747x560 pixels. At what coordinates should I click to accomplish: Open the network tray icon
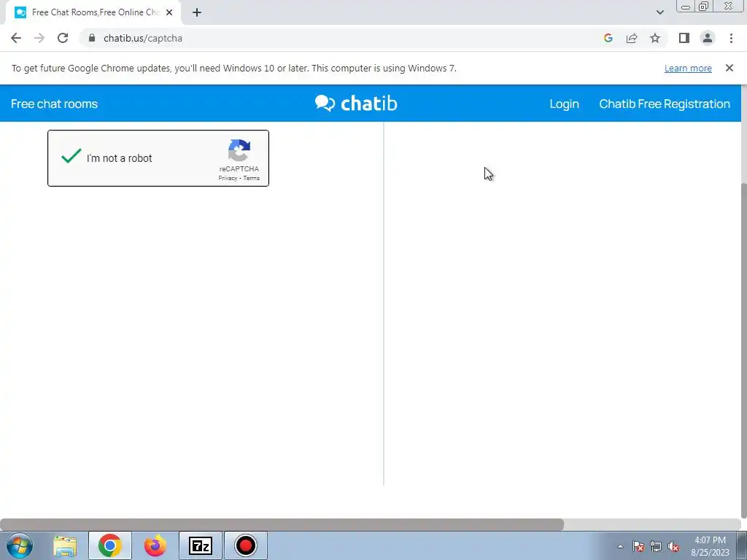(656, 547)
